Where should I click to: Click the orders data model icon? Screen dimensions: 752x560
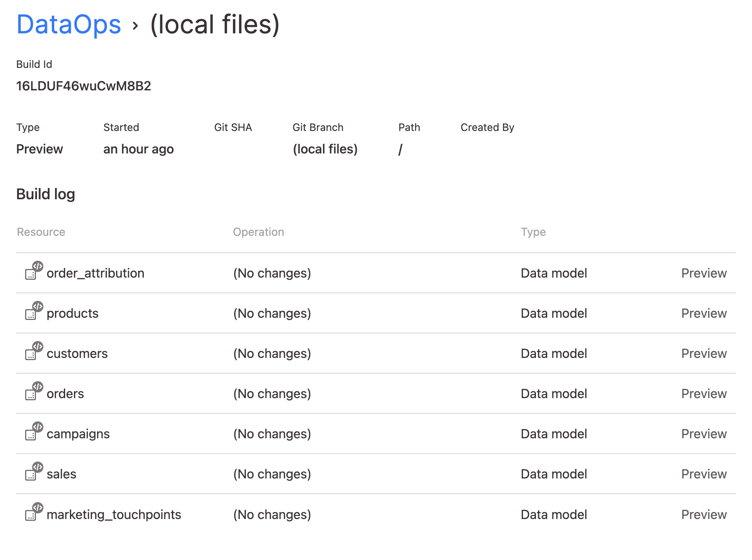click(34, 391)
